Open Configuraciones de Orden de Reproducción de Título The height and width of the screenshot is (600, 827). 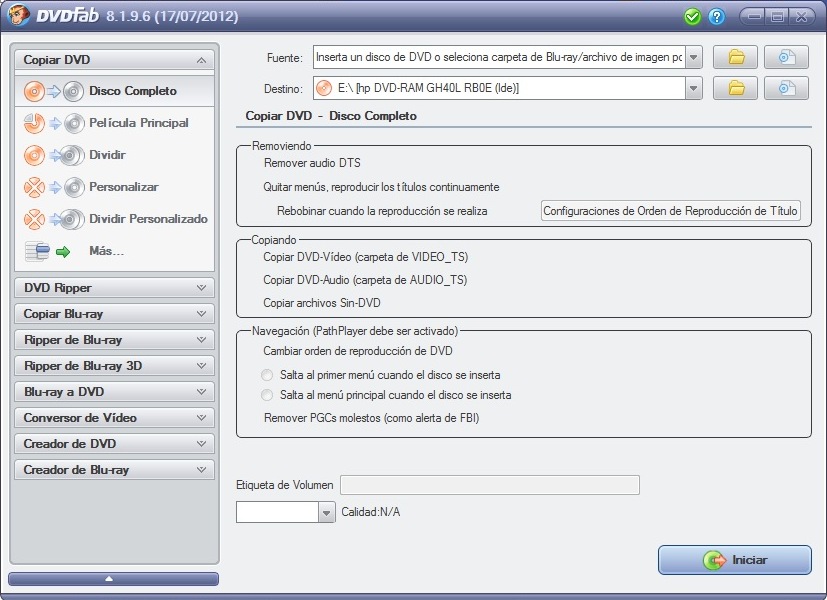point(670,211)
